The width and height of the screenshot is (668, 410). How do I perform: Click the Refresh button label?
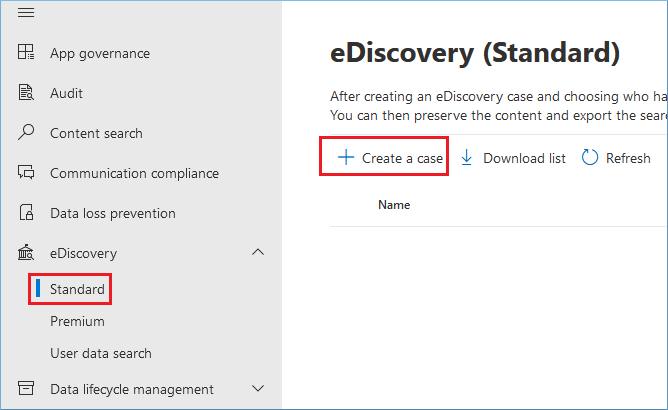point(628,159)
